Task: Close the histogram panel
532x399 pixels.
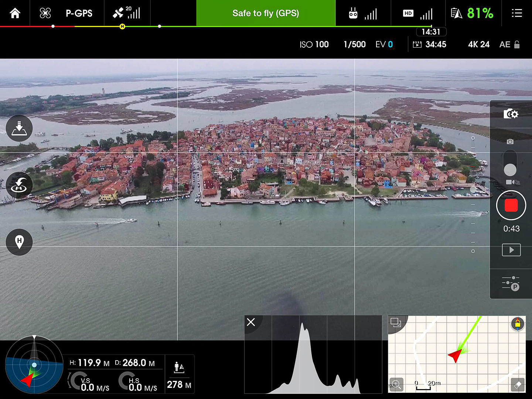Action: point(251,322)
